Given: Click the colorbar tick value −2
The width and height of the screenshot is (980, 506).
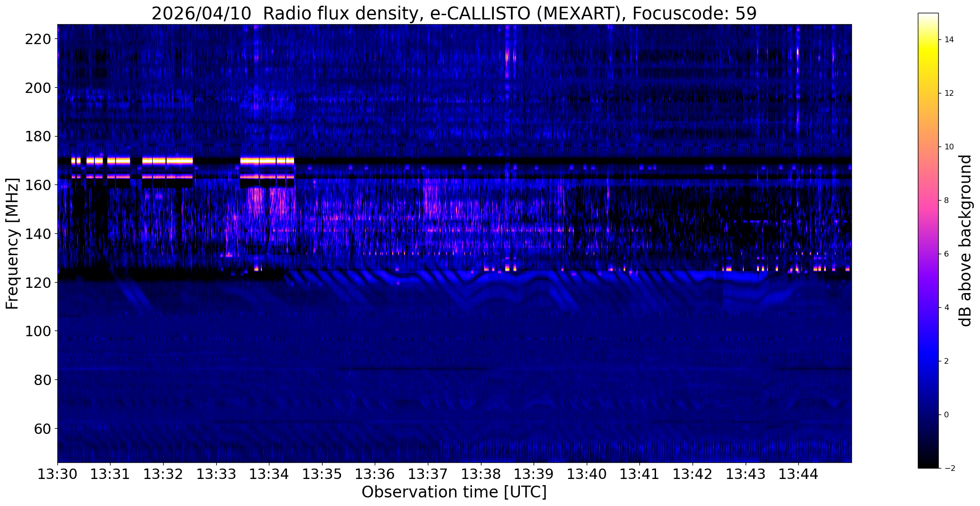Looking at the screenshot, I should 949,469.
